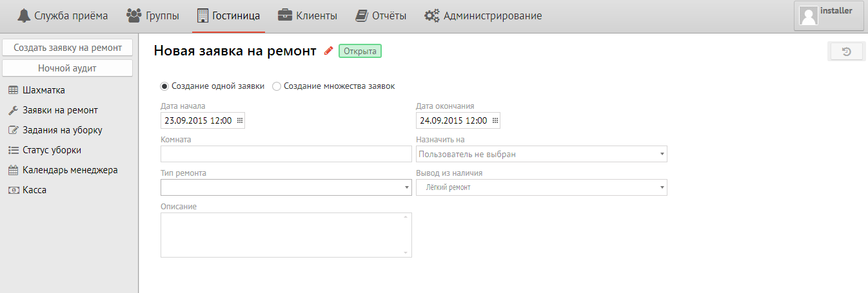This screenshot has height=293, width=868.
Task: Click the money icon next to Касса
Action: (13, 191)
